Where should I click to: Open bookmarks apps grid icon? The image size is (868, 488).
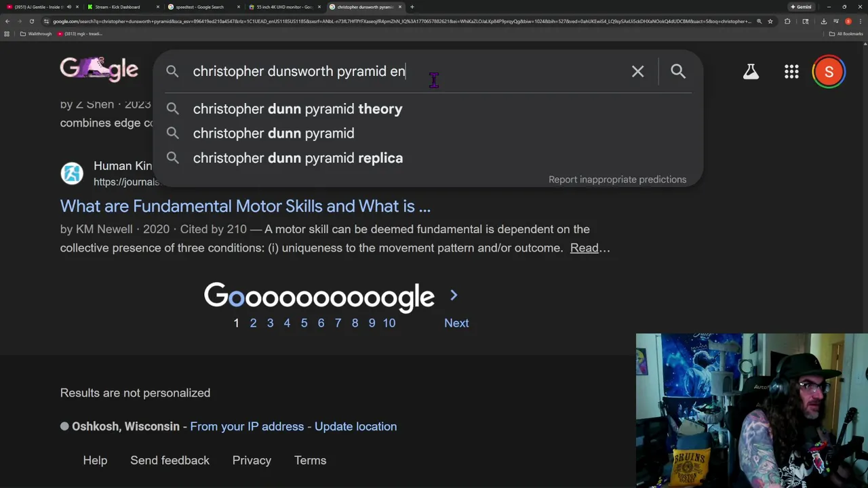[7, 34]
